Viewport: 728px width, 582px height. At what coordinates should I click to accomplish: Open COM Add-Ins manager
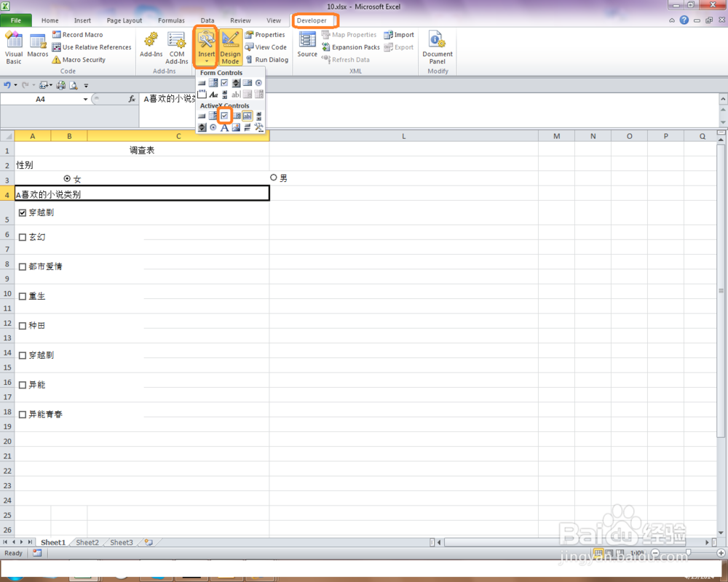pyautogui.click(x=176, y=47)
